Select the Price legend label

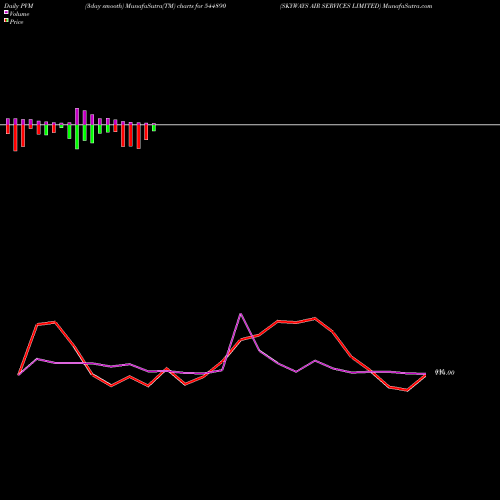point(16,22)
